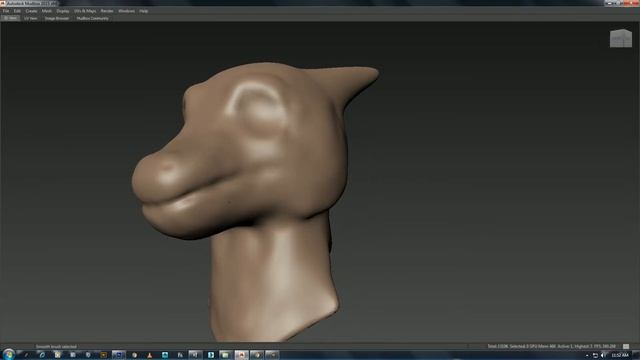This screenshot has width=640, height=360.
Task: Open the Edit menu
Action: [17, 11]
